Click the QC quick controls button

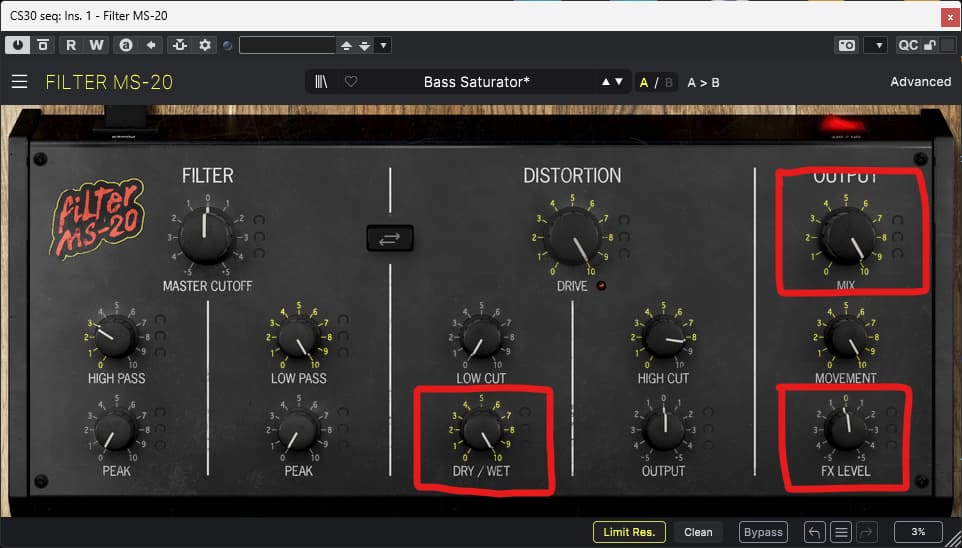907,45
